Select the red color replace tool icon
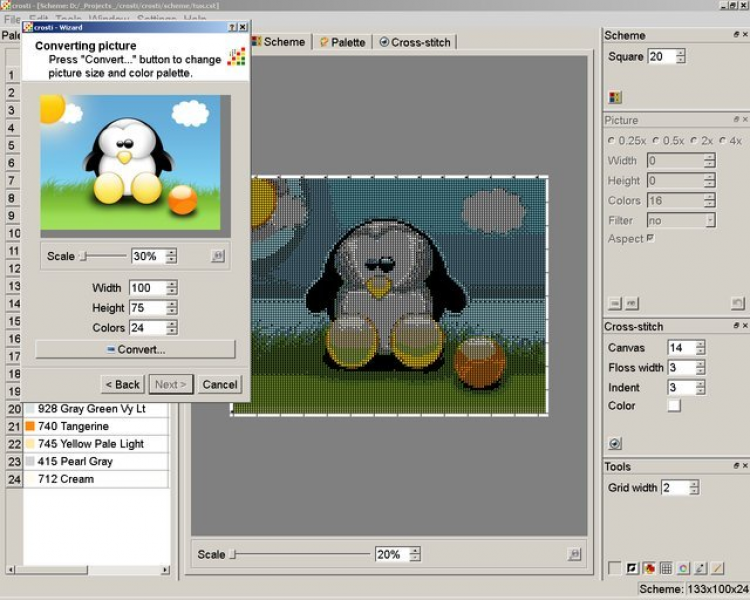This screenshot has width=750, height=600. [649, 568]
